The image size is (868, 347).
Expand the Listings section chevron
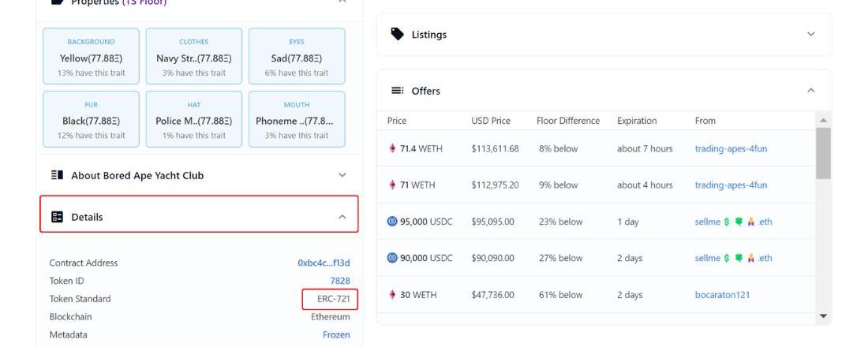[x=810, y=34]
